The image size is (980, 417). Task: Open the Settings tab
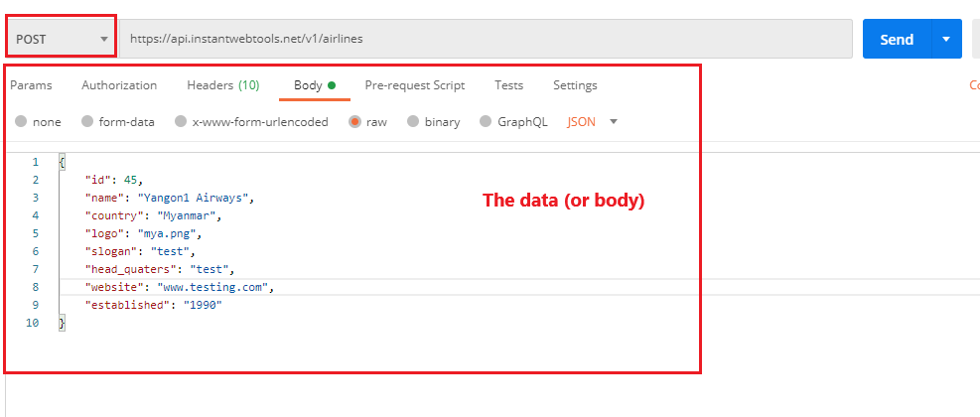pyautogui.click(x=575, y=85)
